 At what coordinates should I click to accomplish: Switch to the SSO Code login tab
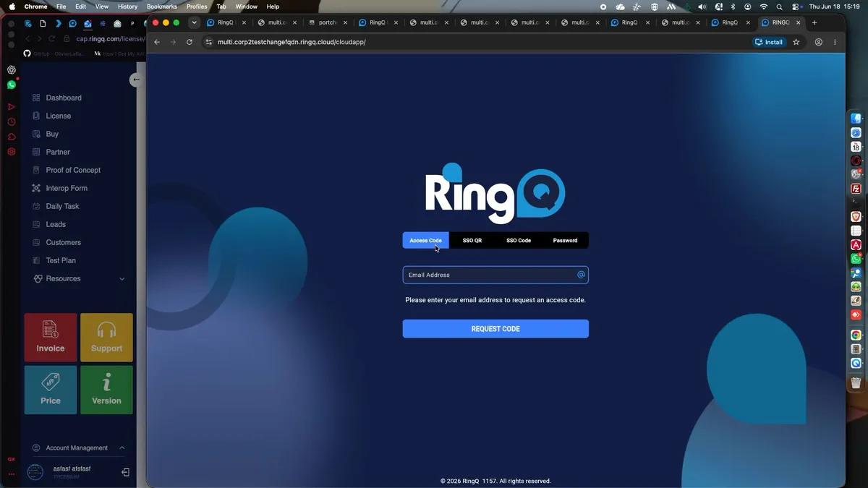point(519,241)
